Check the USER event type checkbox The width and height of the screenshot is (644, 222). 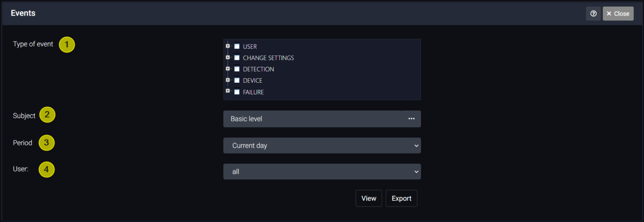click(x=237, y=46)
